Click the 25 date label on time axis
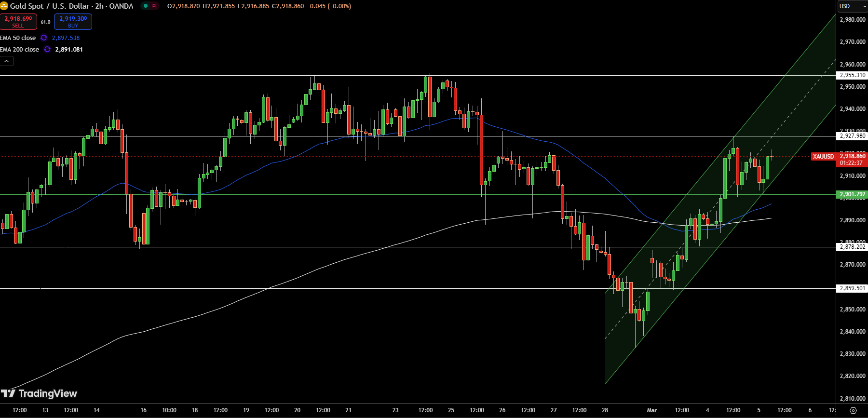This screenshot has width=868, height=418. (451, 410)
